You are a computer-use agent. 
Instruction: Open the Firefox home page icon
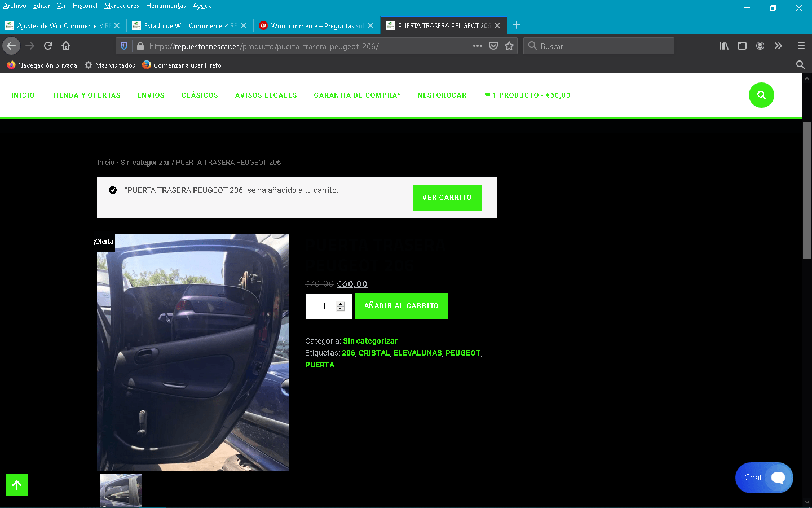(66, 46)
